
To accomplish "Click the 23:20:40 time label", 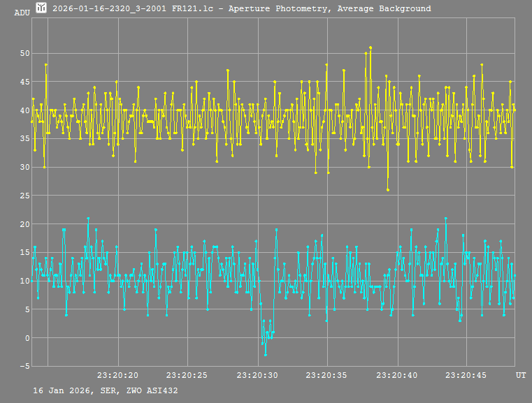I will click(x=397, y=376).
